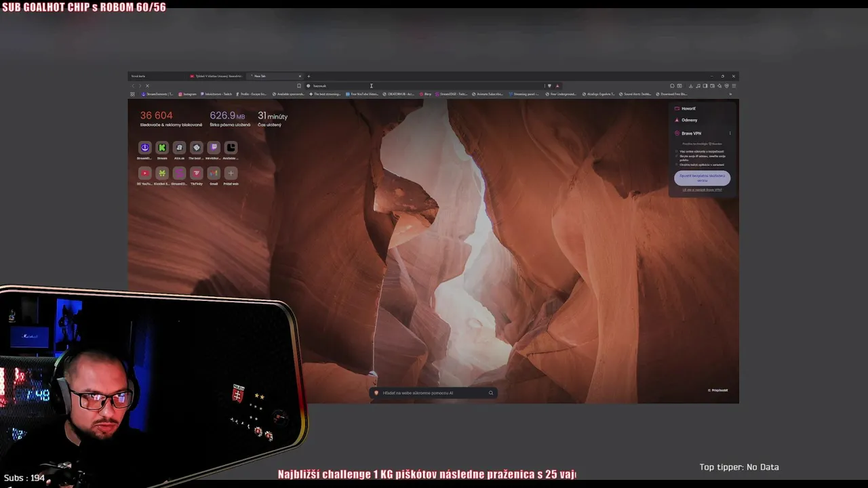Open a new tab with plus button
This screenshot has height=488, width=868.
309,76
